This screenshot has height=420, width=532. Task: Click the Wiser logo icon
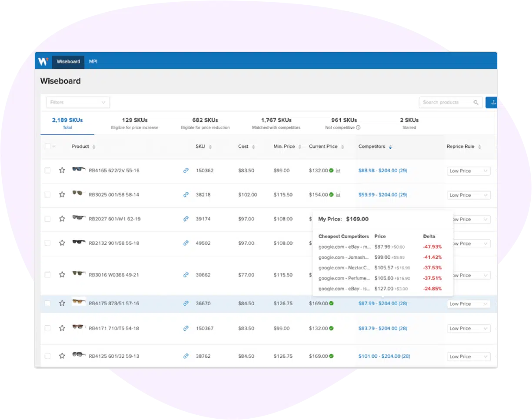43,62
